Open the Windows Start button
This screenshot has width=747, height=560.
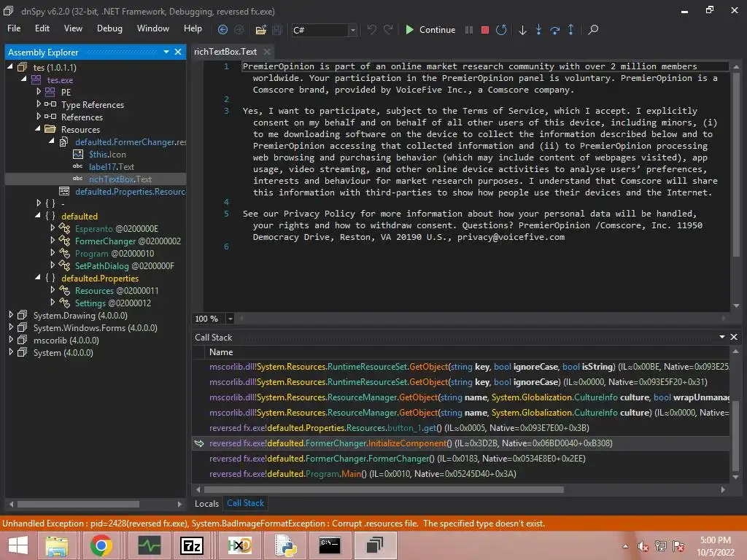point(18,545)
